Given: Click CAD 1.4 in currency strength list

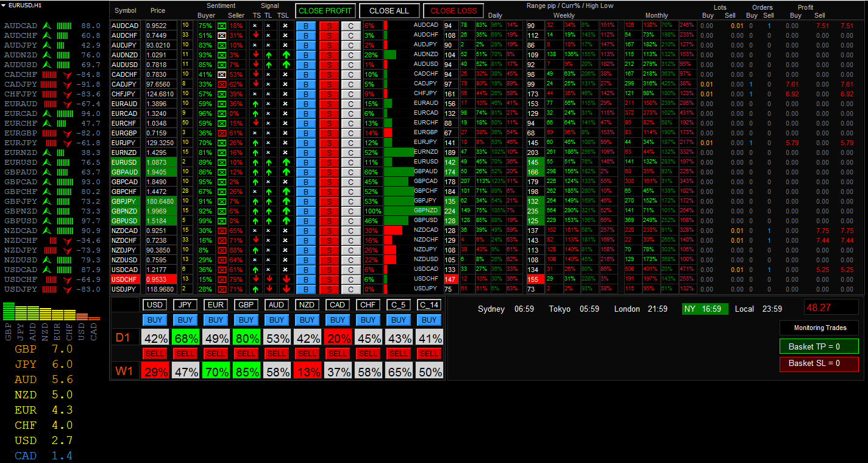Looking at the screenshot, I should point(44,456).
